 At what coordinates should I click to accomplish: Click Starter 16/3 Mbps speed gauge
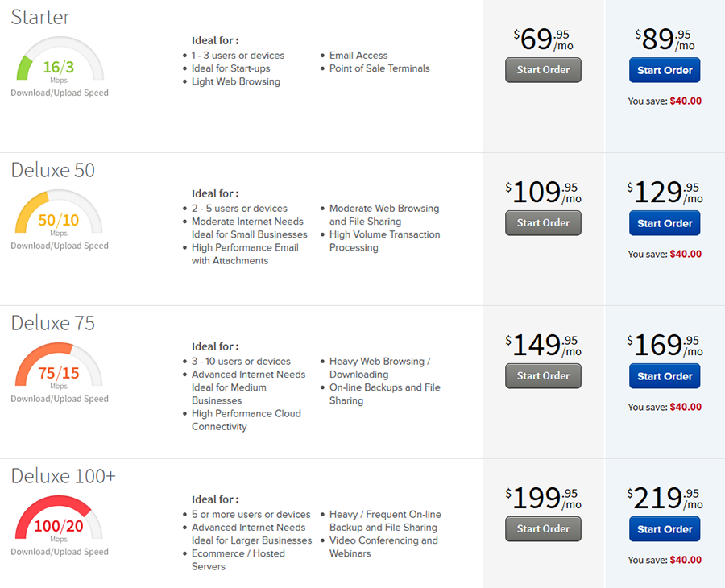coord(59,61)
